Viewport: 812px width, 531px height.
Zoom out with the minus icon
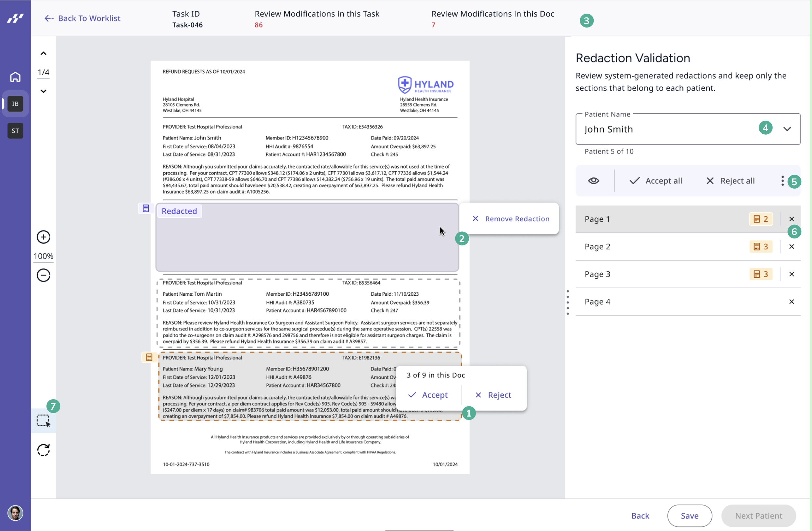pos(43,275)
